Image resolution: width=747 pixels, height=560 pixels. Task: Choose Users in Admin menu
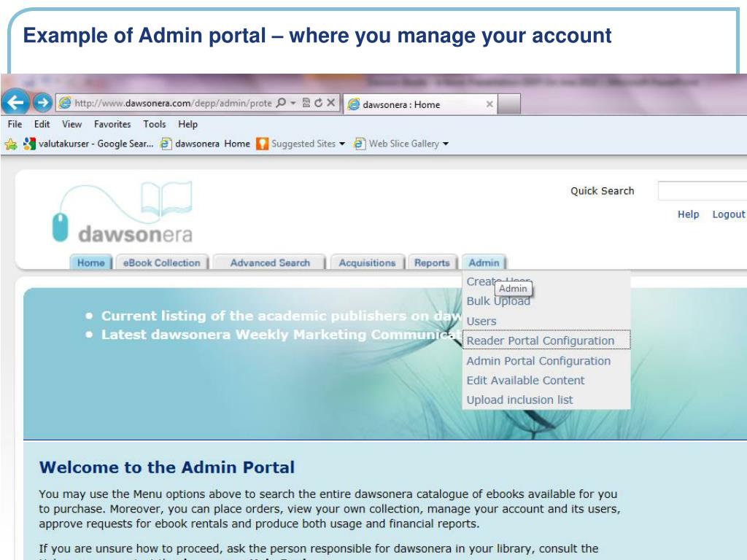(x=481, y=322)
